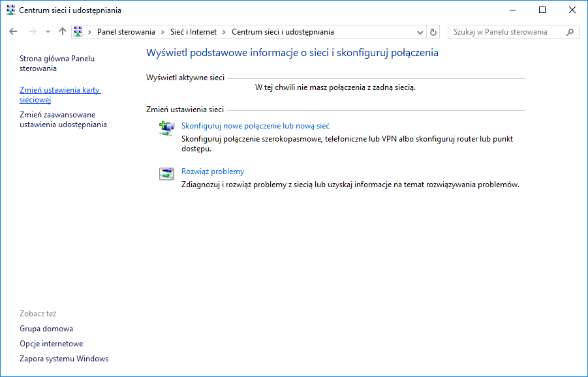Focus the Szukaj w Panelu sterowania field
The height and width of the screenshot is (377, 588).
[x=507, y=32]
